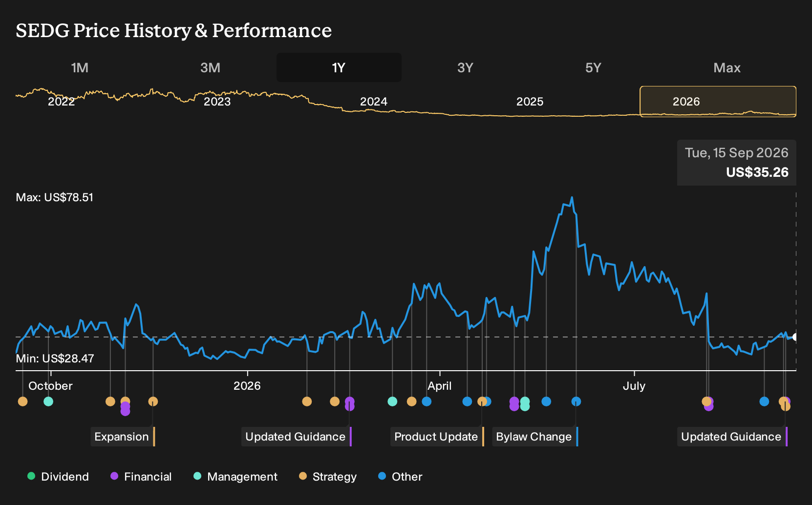The image size is (812, 505).
Task: Open the 5Y price history tab
Action: pos(593,67)
